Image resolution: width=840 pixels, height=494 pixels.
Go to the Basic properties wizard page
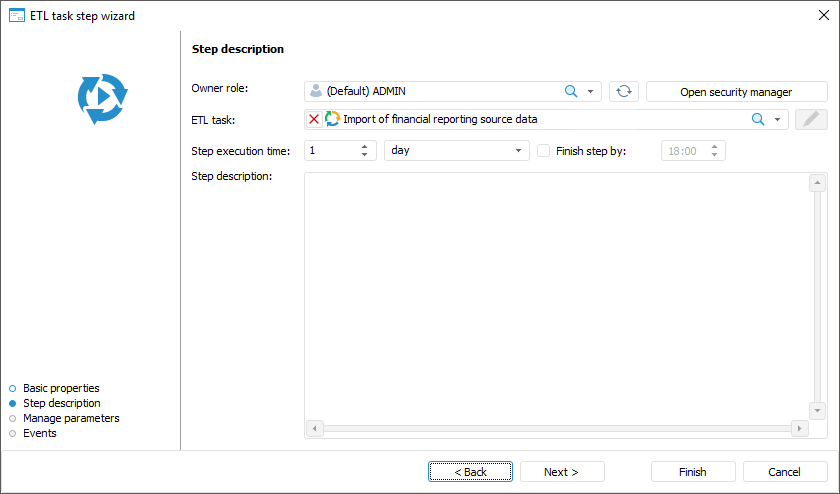pos(61,388)
